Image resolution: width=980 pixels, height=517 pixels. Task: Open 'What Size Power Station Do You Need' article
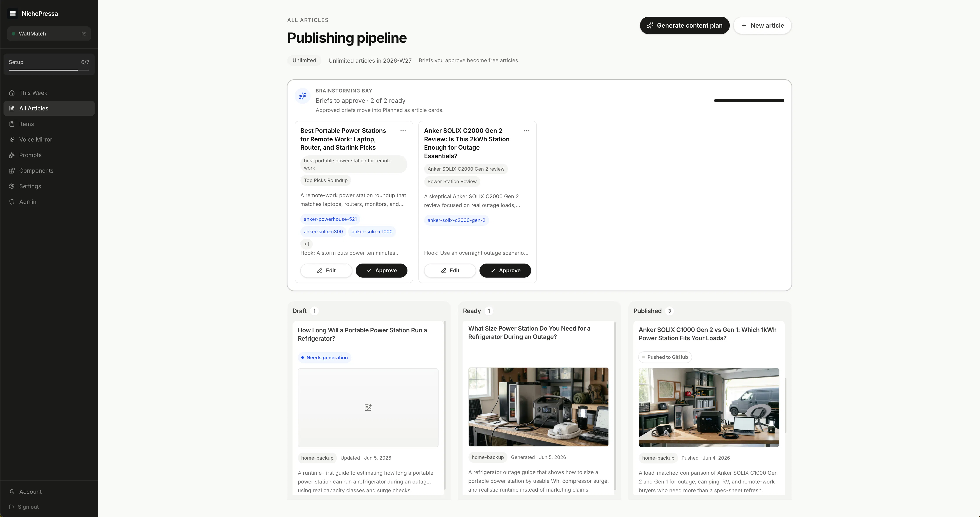tap(529, 333)
